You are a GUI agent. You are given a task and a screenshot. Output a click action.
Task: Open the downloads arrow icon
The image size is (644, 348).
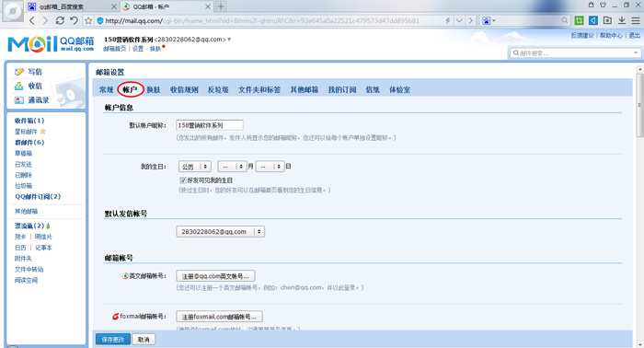[622, 20]
